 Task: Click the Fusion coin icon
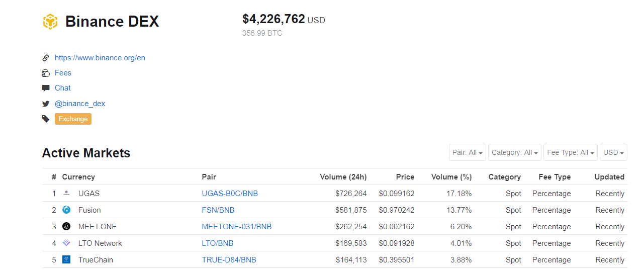[x=66, y=210]
